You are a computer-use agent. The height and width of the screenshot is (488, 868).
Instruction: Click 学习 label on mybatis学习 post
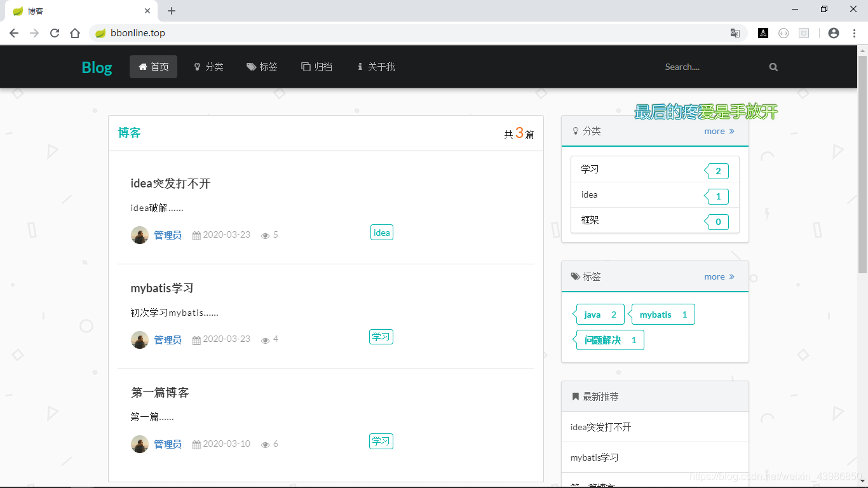pyautogui.click(x=381, y=337)
